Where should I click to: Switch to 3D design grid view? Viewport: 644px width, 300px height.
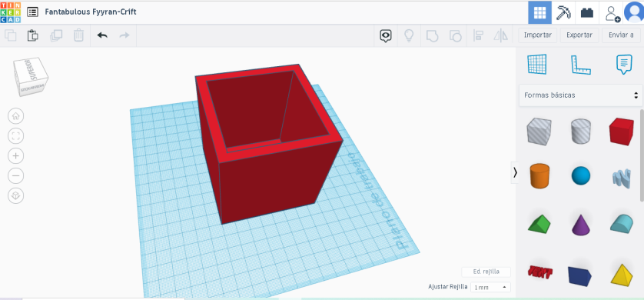pyautogui.click(x=539, y=13)
